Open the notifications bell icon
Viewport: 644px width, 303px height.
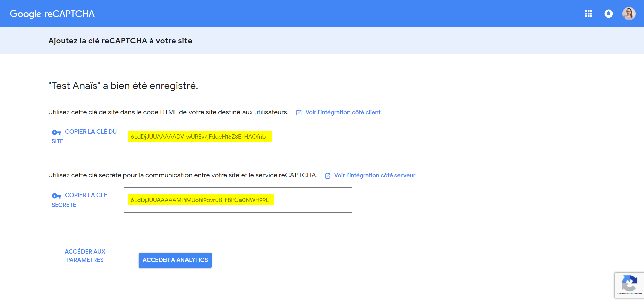coord(608,14)
